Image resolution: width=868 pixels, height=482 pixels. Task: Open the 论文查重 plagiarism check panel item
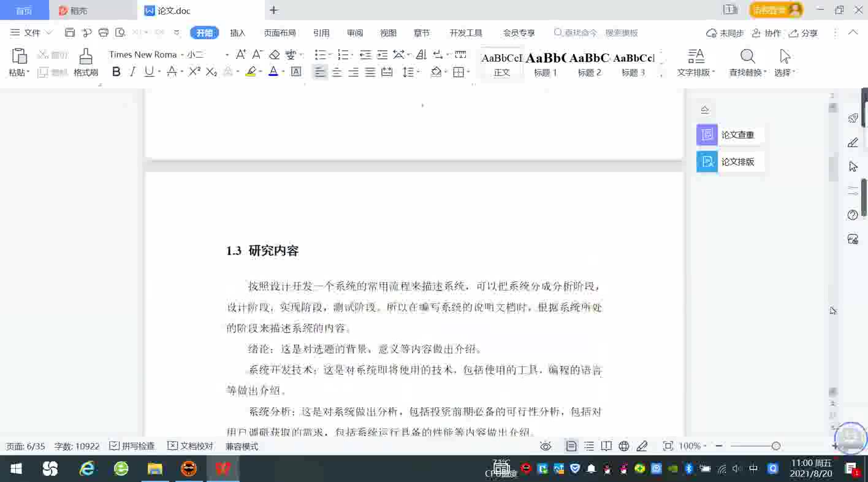point(729,135)
